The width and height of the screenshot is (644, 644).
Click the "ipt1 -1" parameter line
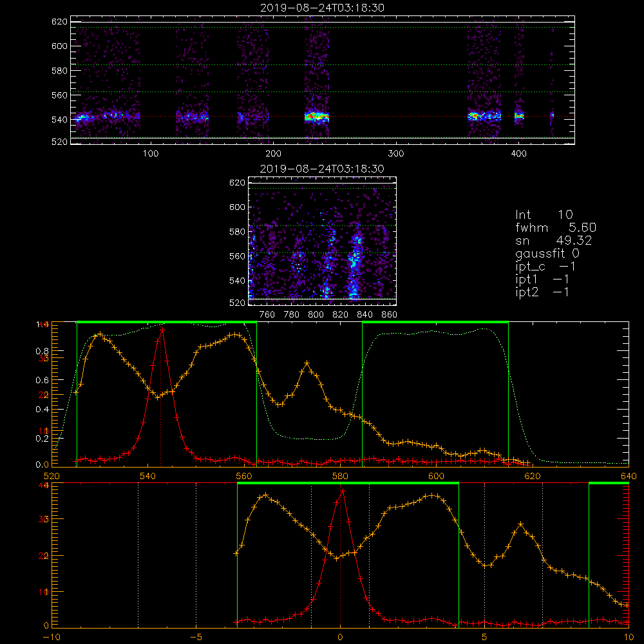point(542,279)
